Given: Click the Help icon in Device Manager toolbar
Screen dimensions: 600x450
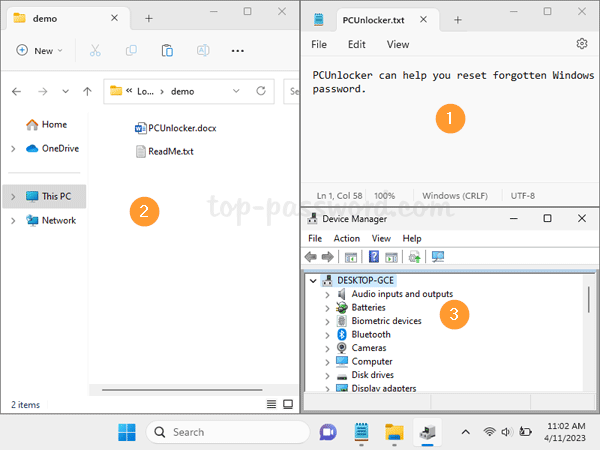Looking at the screenshot, I should click(x=375, y=257).
